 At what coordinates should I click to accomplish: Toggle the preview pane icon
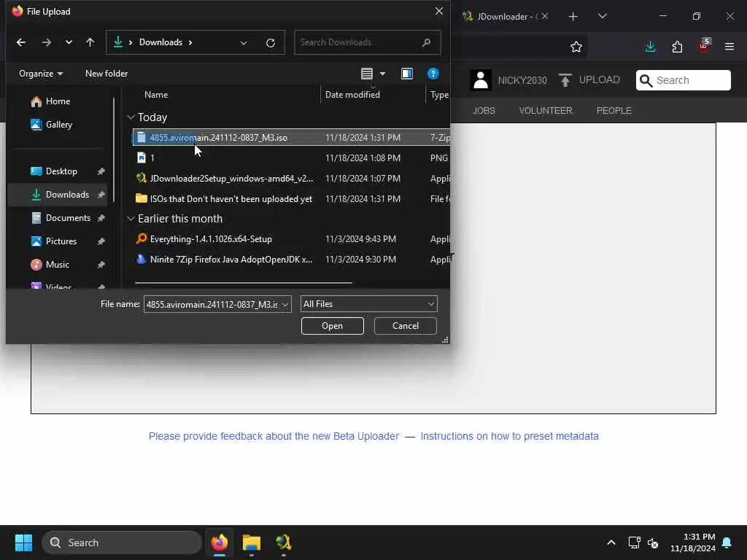(407, 74)
